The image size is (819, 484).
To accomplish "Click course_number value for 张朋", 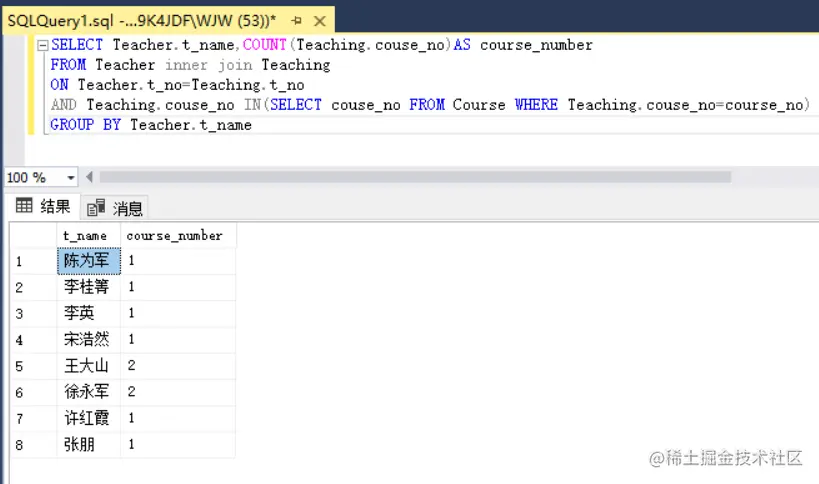I will pos(178,444).
